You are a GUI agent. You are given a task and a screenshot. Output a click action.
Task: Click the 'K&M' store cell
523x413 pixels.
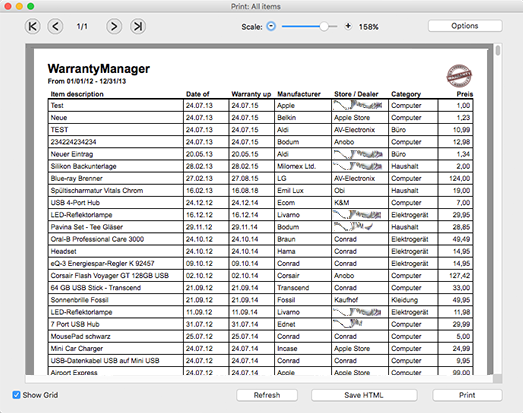[x=360, y=203]
